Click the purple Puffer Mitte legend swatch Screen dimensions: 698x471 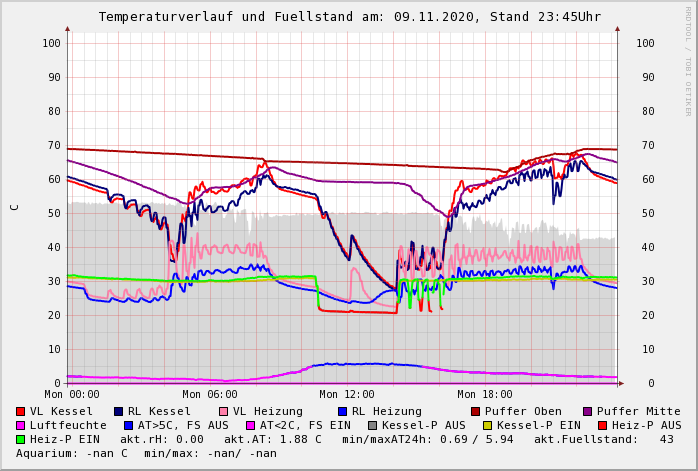[588, 412]
